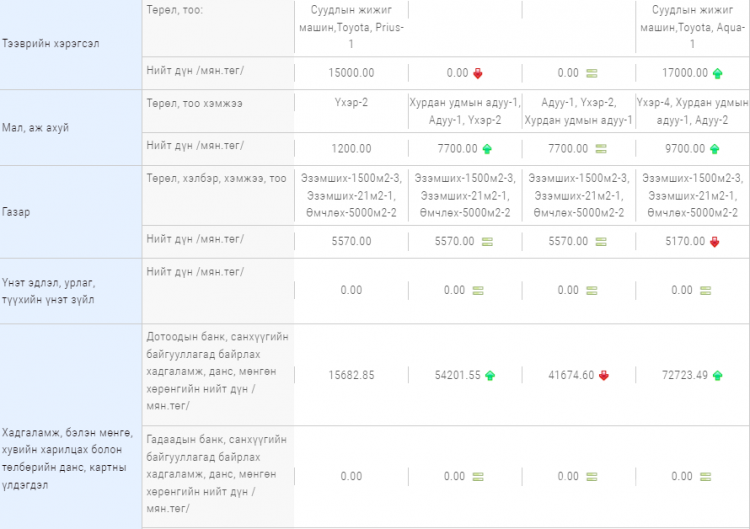This screenshot has width=750, height=529.
Task: Click the 15682.85 amount cell
Action: [x=351, y=376]
